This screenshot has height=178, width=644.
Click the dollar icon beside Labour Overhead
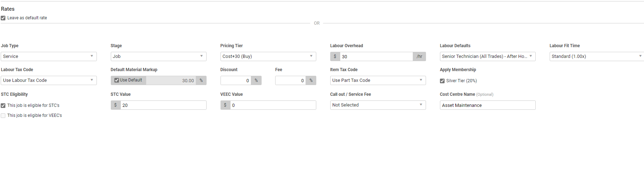[x=335, y=56]
